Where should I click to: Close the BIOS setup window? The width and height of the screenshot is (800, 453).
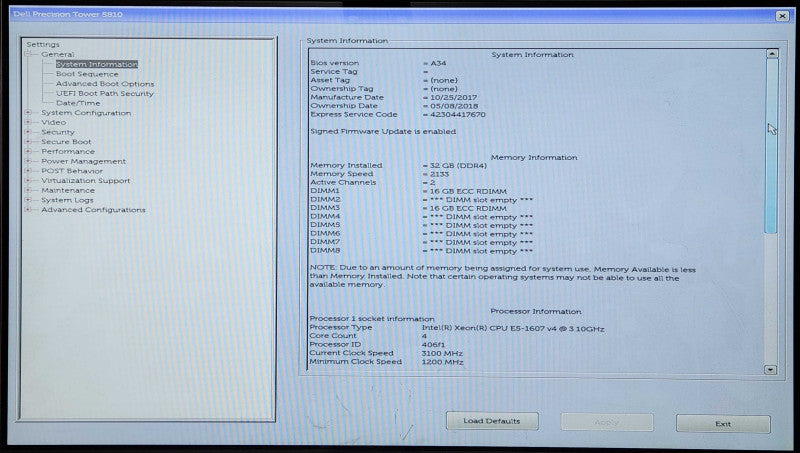(782, 16)
